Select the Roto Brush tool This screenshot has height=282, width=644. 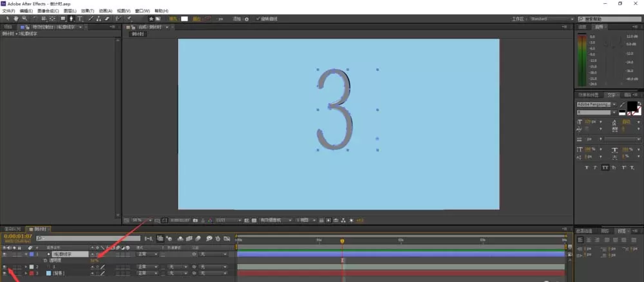click(x=118, y=19)
